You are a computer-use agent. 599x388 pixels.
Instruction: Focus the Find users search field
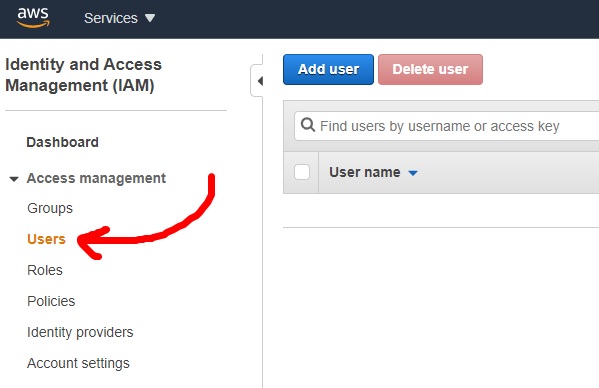(446, 126)
